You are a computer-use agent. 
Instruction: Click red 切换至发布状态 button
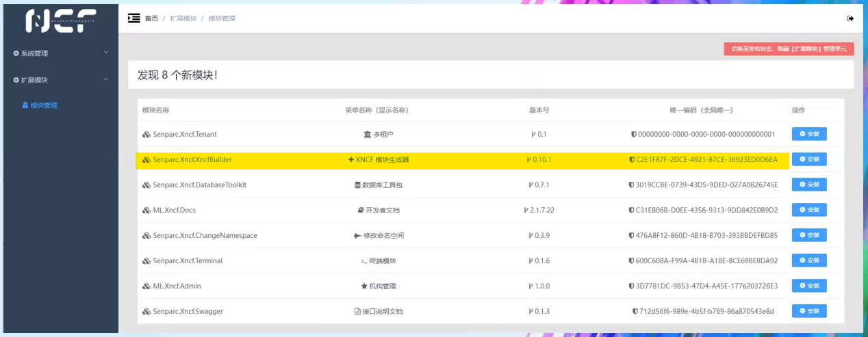[789, 49]
